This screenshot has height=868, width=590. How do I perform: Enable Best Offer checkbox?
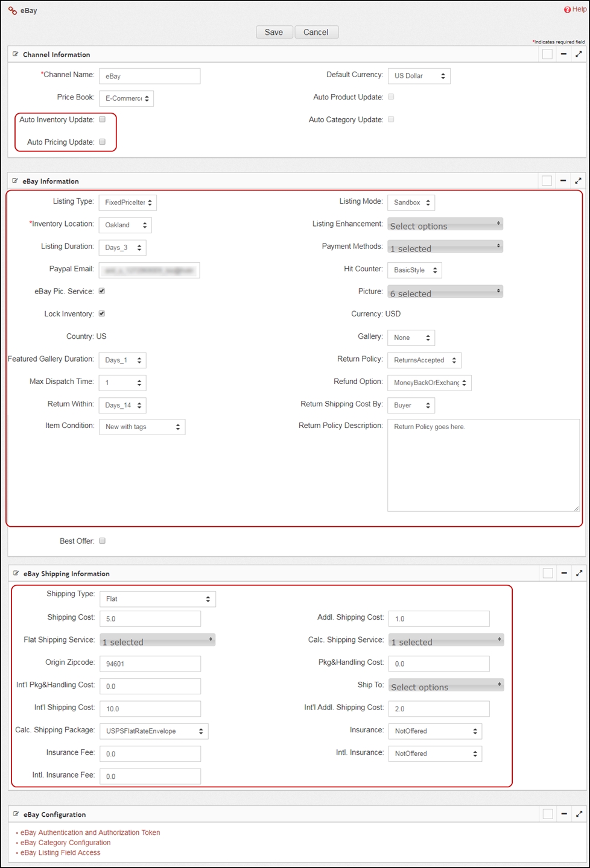pyautogui.click(x=103, y=541)
